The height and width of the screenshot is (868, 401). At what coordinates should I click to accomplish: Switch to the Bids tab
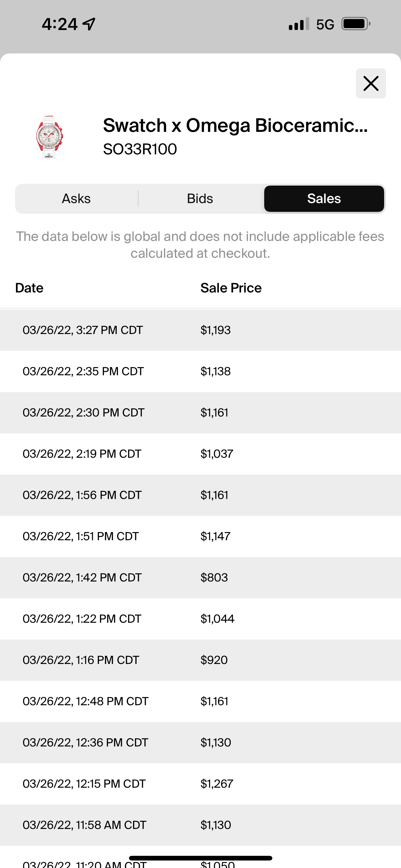(x=200, y=199)
